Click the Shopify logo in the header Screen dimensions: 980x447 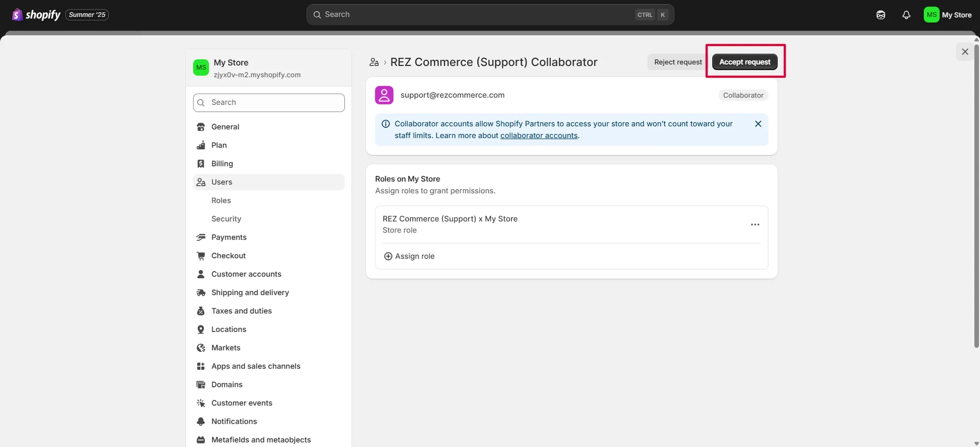36,15
